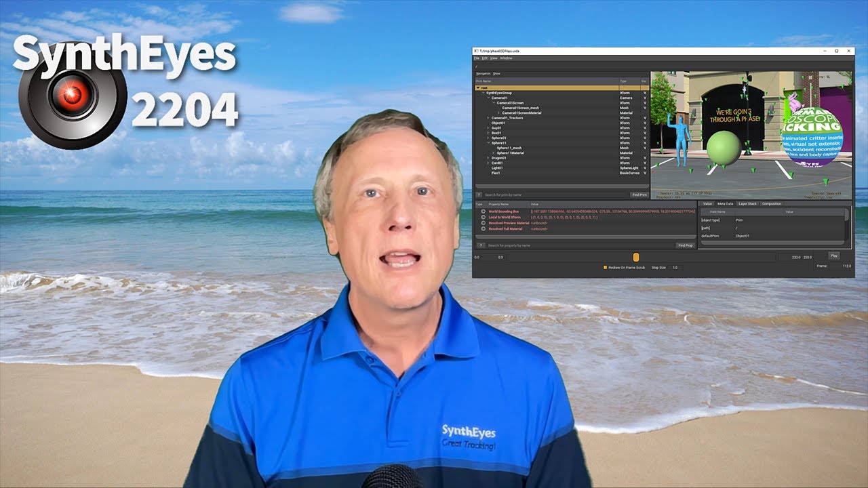Edit the Step Size value field

[x=675, y=268]
